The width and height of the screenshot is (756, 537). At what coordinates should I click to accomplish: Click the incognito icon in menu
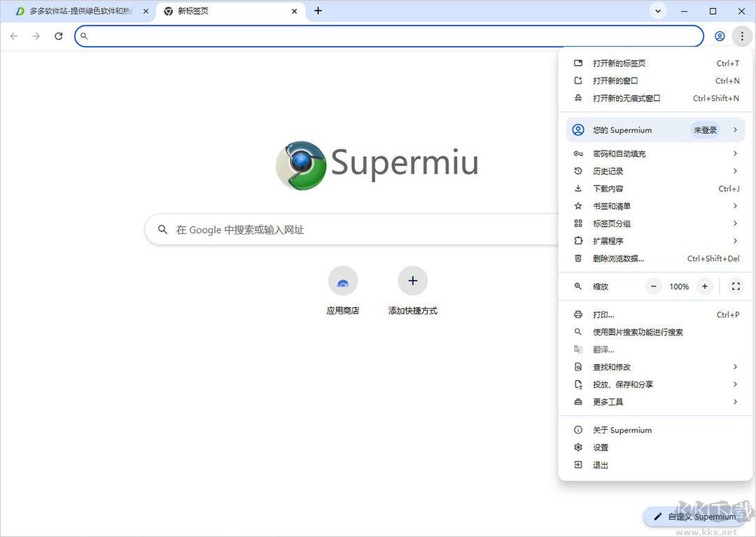pyautogui.click(x=578, y=98)
